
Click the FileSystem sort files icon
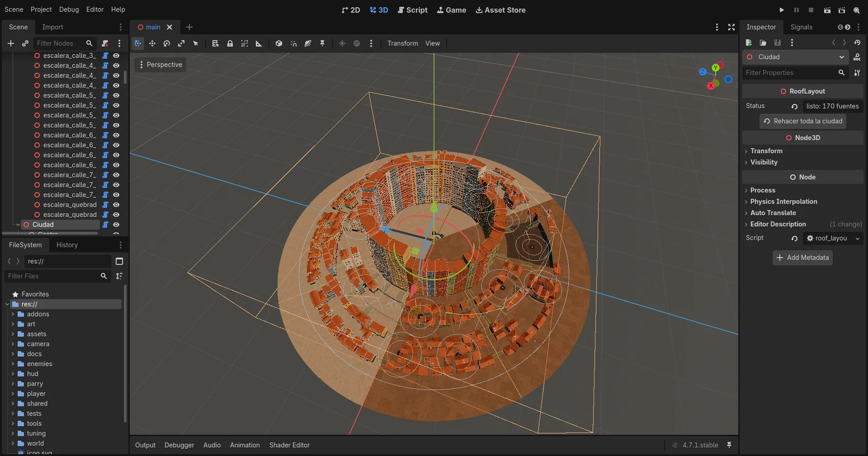[119, 276]
